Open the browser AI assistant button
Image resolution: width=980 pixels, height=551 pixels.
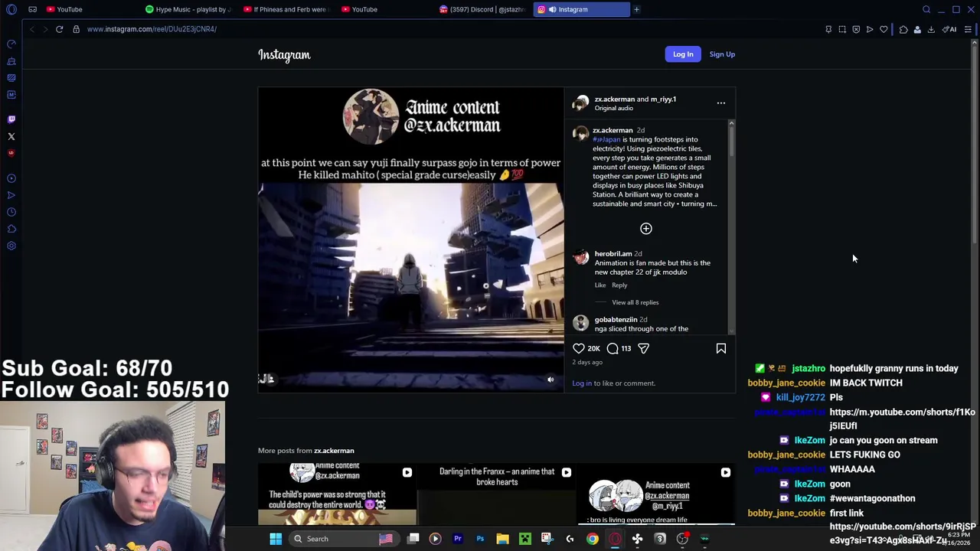tap(949, 29)
